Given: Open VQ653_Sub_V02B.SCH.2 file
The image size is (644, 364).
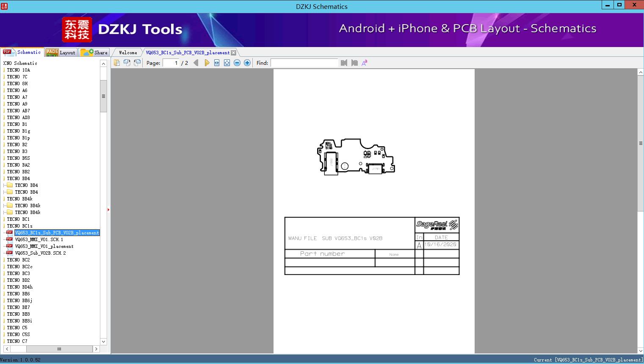Looking at the screenshot, I should pos(40,253).
